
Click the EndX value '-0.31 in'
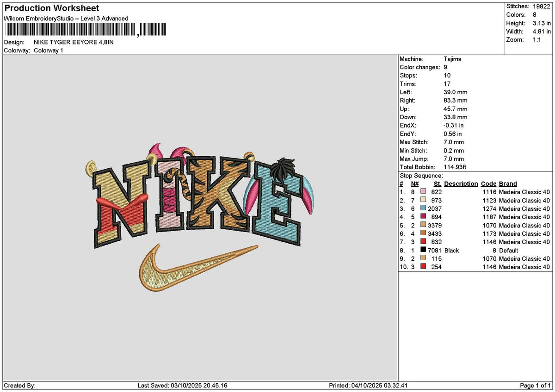[x=454, y=125]
